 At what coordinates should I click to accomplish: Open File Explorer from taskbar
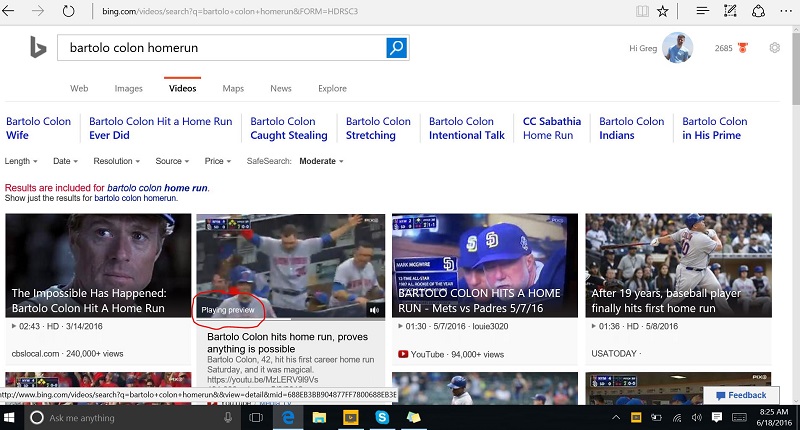coord(319,418)
